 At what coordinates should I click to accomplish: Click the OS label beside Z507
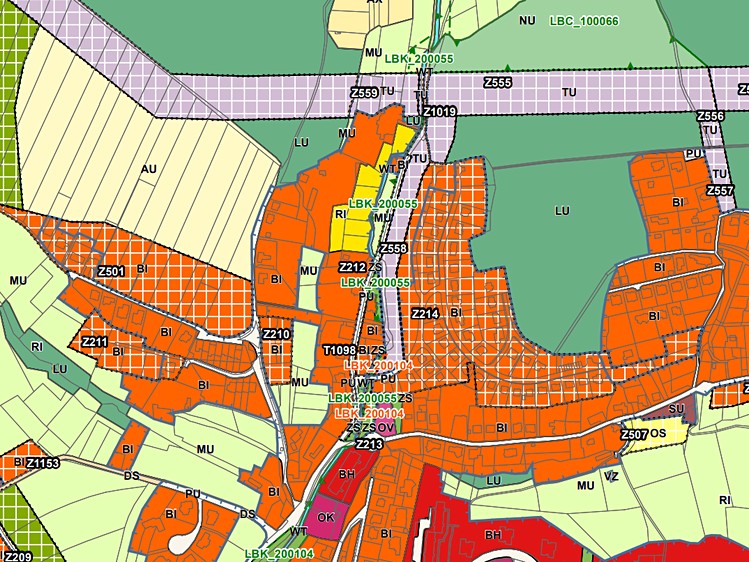click(x=658, y=433)
